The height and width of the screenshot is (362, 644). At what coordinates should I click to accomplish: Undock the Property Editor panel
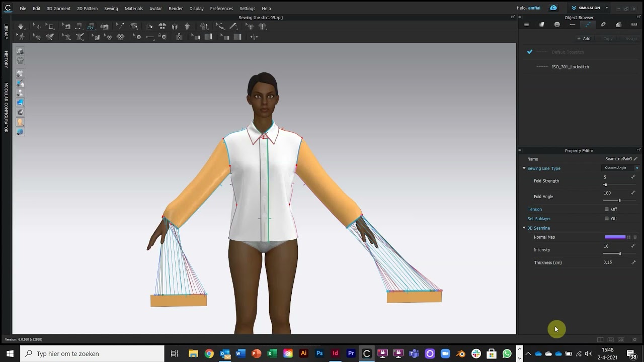(638, 150)
